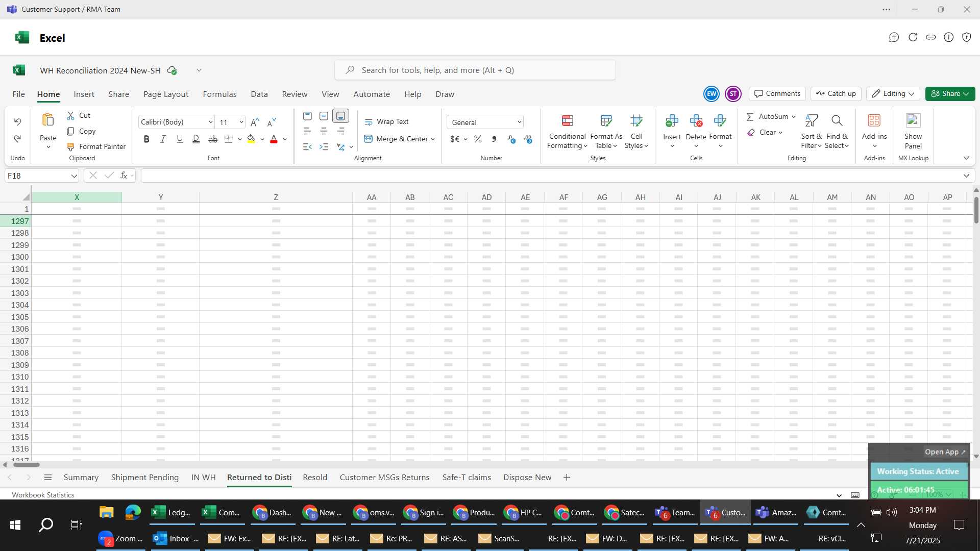Image resolution: width=980 pixels, height=551 pixels.
Task: Open the AutoSum dropdown arrow
Action: tap(794, 116)
